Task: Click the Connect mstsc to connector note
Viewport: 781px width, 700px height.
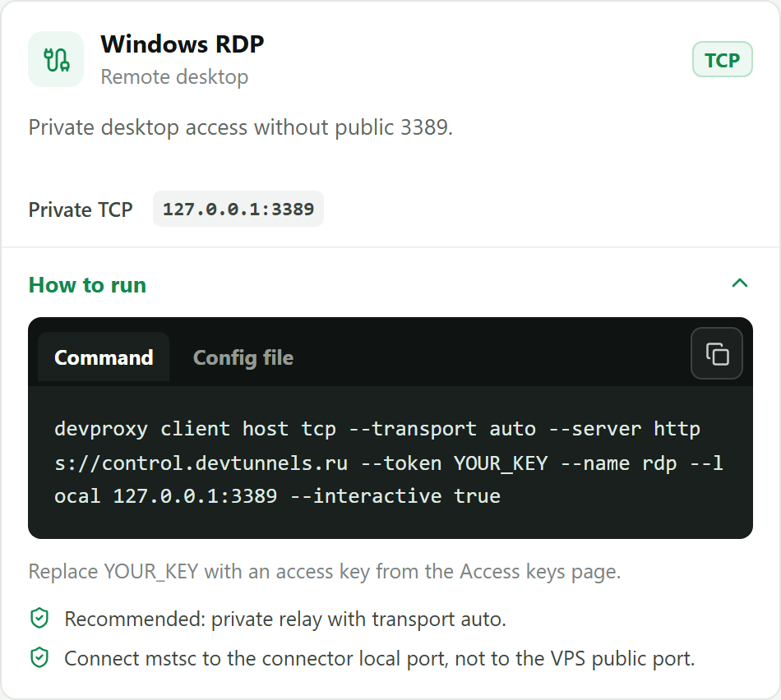Action: click(380, 658)
